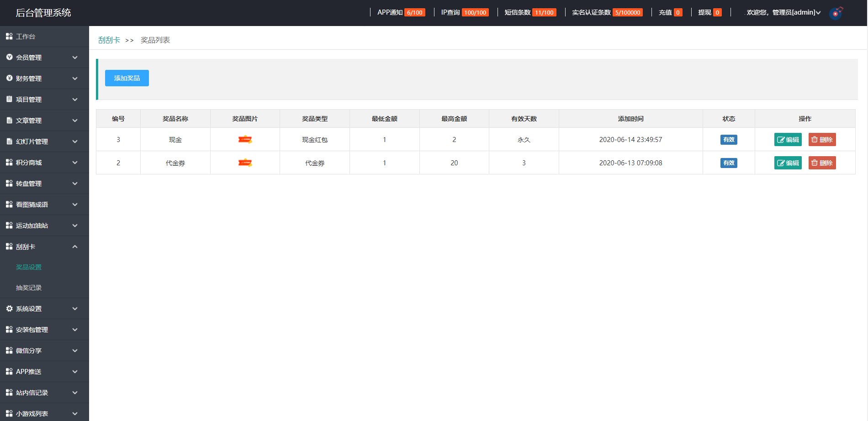Open the prize image thumbnail for 代金券

pos(245,163)
